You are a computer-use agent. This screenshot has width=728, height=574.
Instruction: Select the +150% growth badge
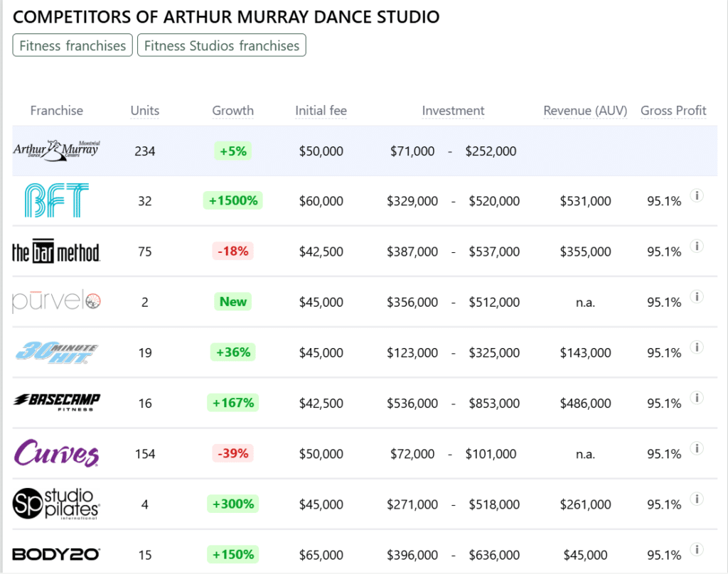tap(233, 555)
